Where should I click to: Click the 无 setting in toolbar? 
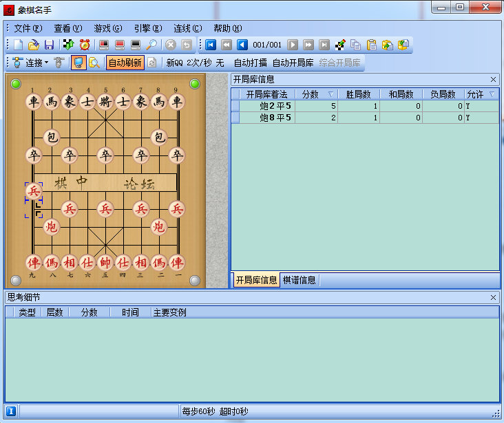tap(220, 63)
